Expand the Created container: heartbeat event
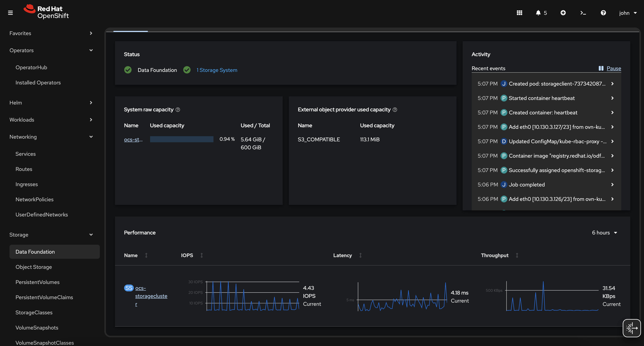The width and height of the screenshot is (644, 346). point(612,112)
